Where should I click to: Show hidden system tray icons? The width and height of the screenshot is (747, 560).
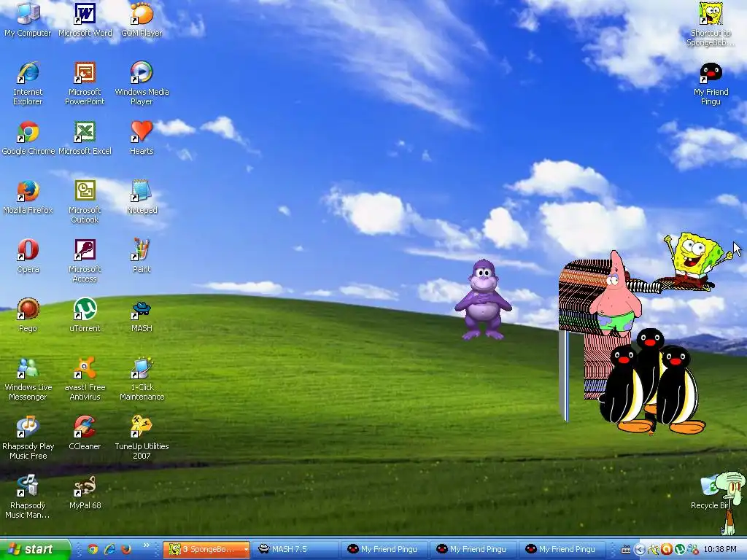640,550
